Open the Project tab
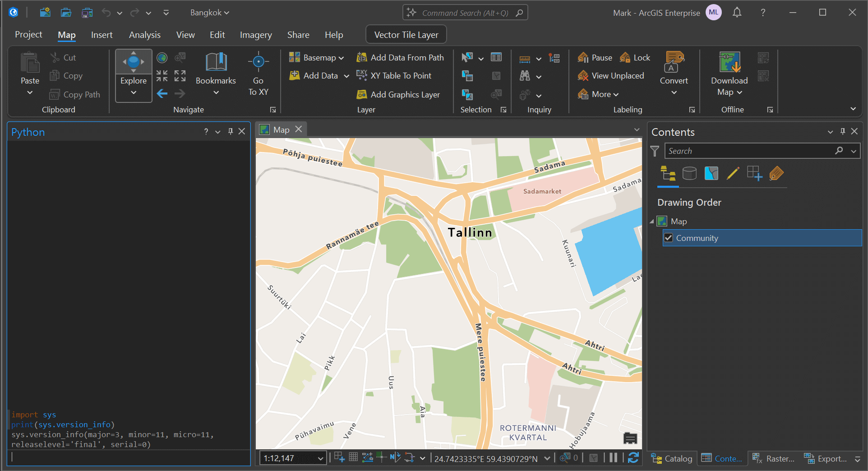The width and height of the screenshot is (868, 471). click(x=28, y=34)
